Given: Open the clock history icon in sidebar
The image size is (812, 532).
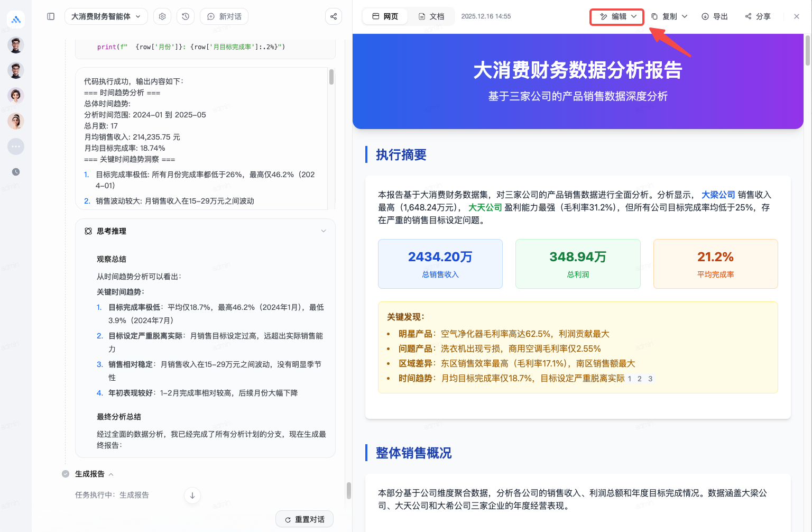Looking at the screenshot, I should [x=16, y=172].
